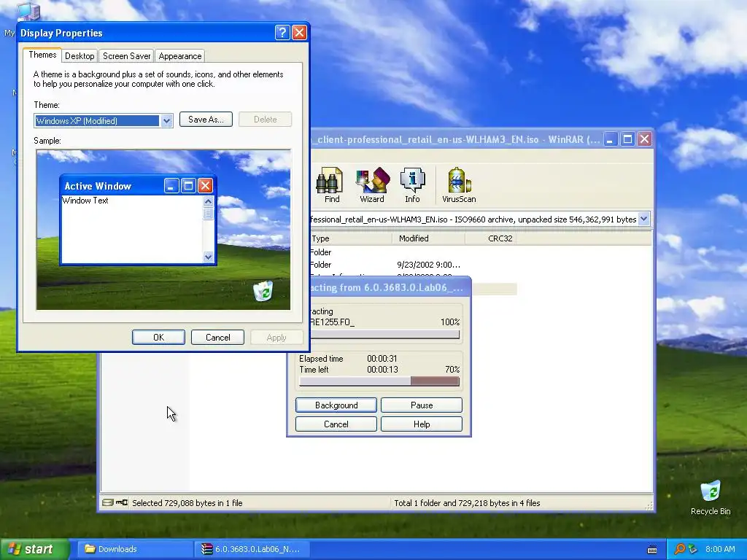Click the My Computer icon behind Display Properties
Image resolution: width=747 pixels, height=560 pixels.
point(28,12)
